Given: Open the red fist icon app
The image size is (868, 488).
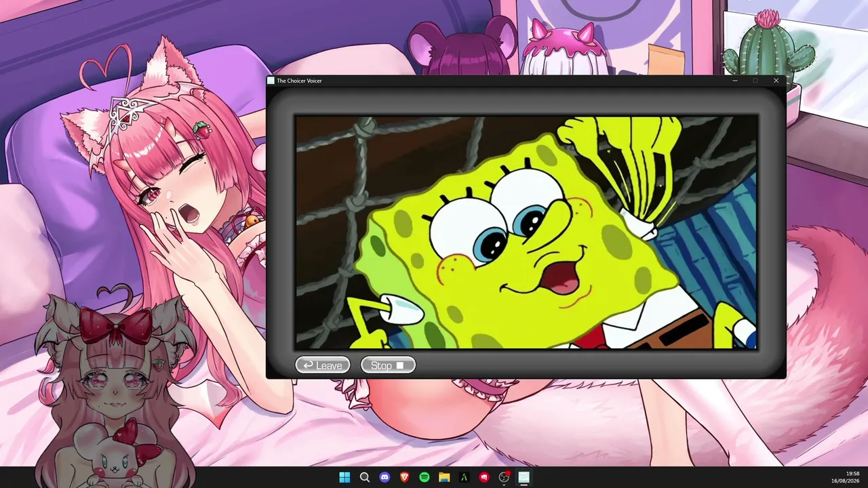Looking at the screenshot, I should tap(484, 477).
